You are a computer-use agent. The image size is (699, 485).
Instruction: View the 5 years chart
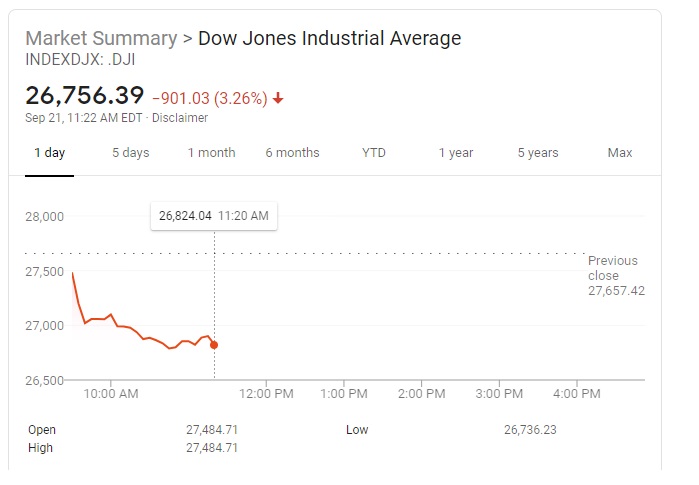click(x=538, y=153)
